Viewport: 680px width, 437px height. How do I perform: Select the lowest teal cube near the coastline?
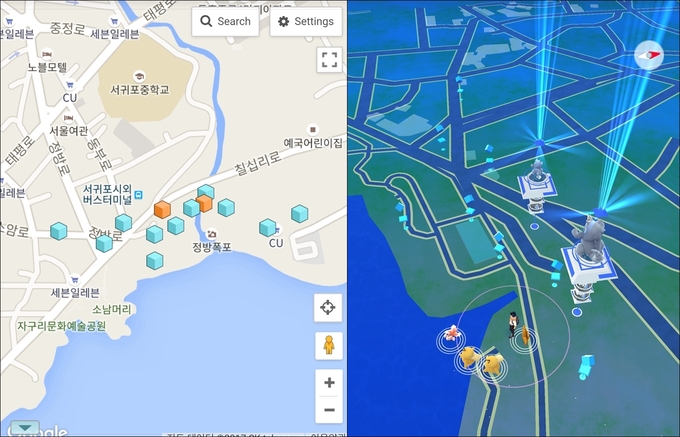point(154,261)
